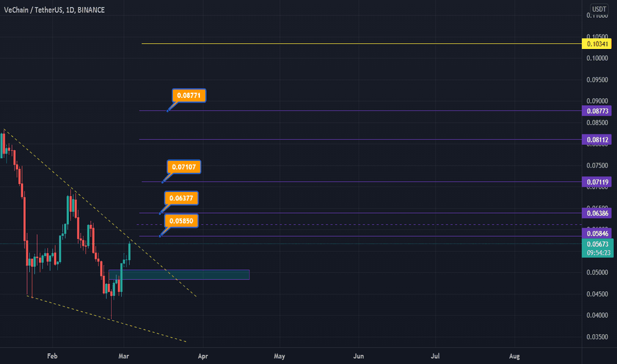The width and height of the screenshot is (617, 364).
Task: Click the 0.07500 price axis tick
Action: pyautogui.click(x=597, y=165)
